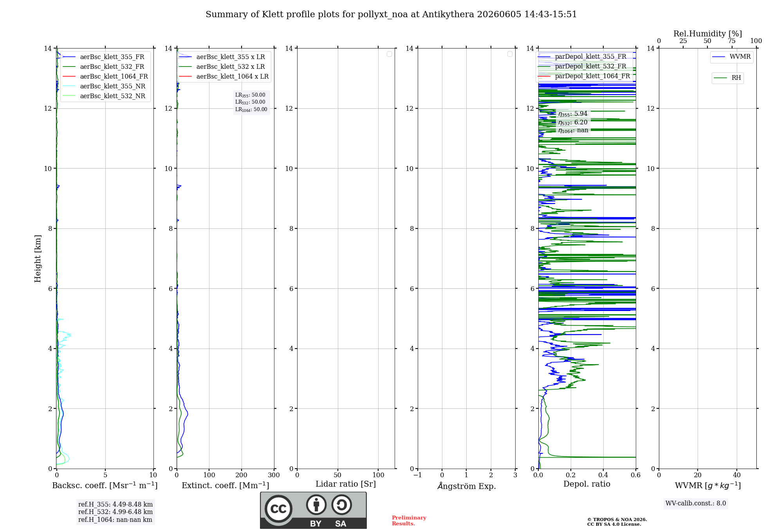The width and height of the screenshot is (783, 532).
Task: Click the LR1064: 50.00 annotation
Action: pos(251,110)
